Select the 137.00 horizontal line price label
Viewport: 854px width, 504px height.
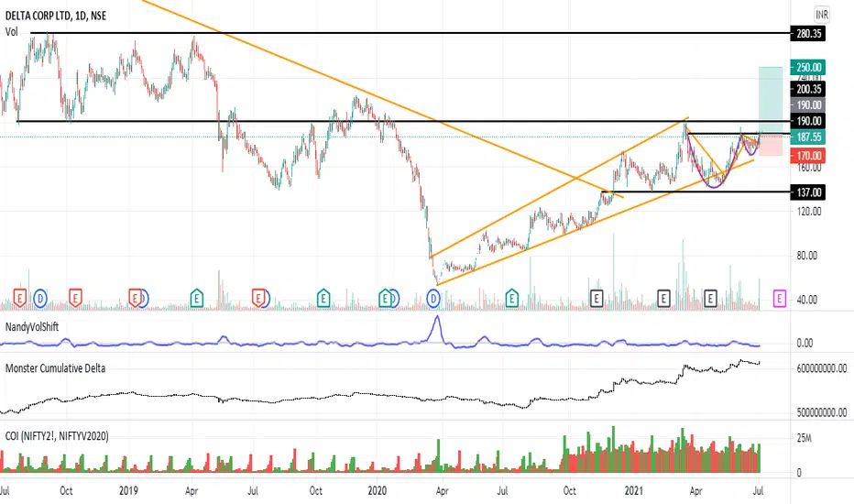[x=808, y=192]
